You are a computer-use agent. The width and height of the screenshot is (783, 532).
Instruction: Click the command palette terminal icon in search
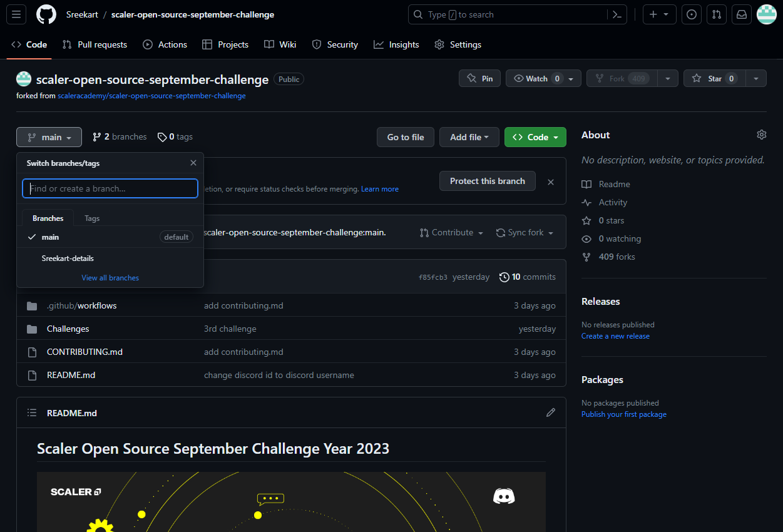[x=617, y=14]
